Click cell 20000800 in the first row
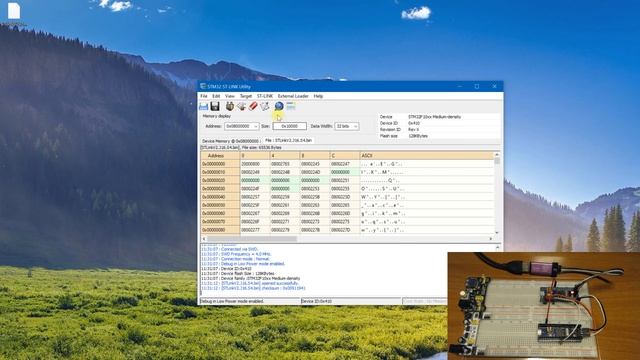This screenshot has height=360, width=640. click(x=255, y=164)
